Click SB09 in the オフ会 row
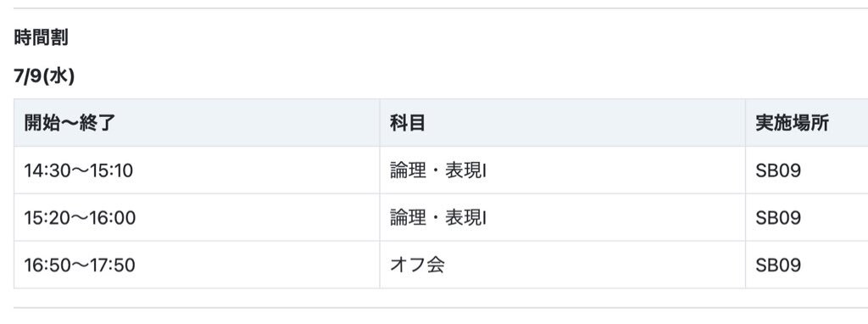 pyautogui.click(x=778, y=265)
